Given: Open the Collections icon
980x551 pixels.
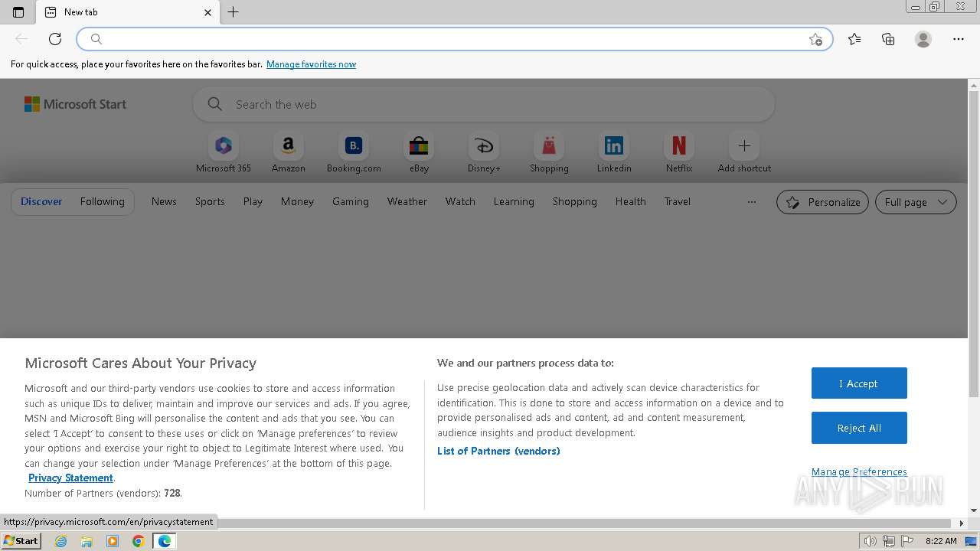Looking at the screenshot, I should tap(888, 39).
